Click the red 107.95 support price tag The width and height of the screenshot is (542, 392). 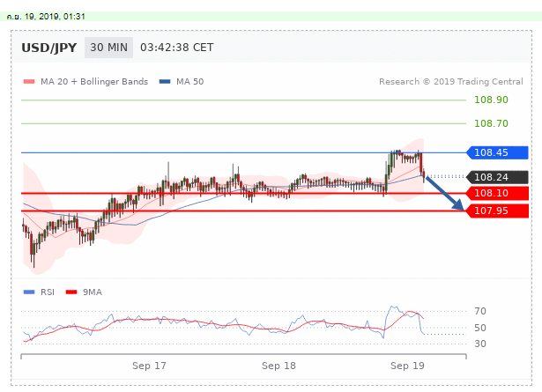(x=497, y=211)
